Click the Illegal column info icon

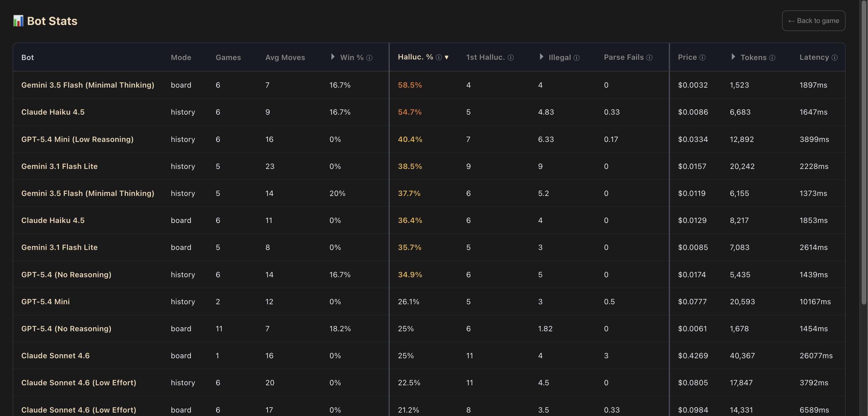[x=576, y=57]
